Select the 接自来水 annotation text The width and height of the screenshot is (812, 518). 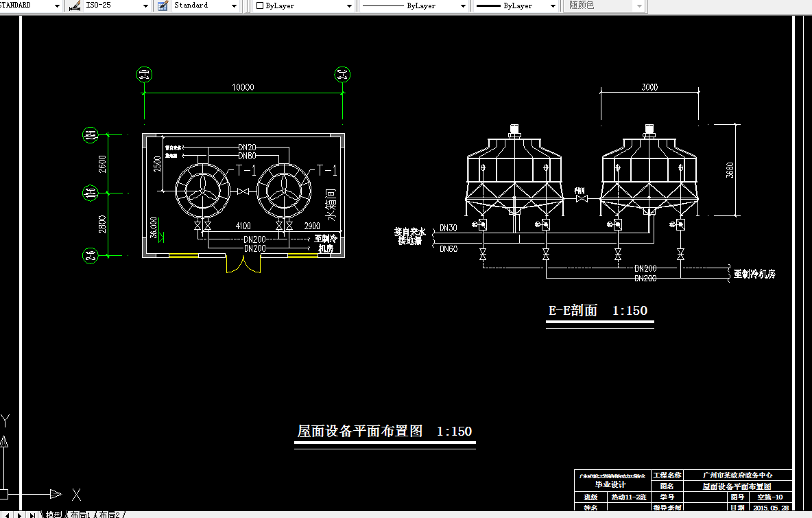[x=409, y=232]
